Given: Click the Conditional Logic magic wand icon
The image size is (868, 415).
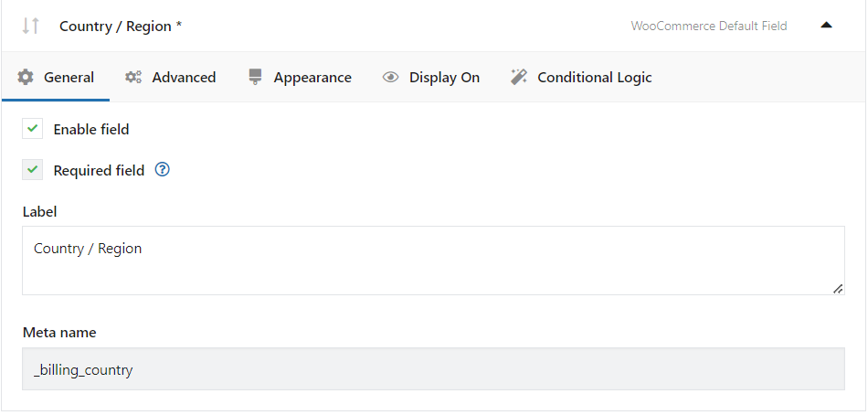Looking at the screenshot, I should (x=519, y=77).
